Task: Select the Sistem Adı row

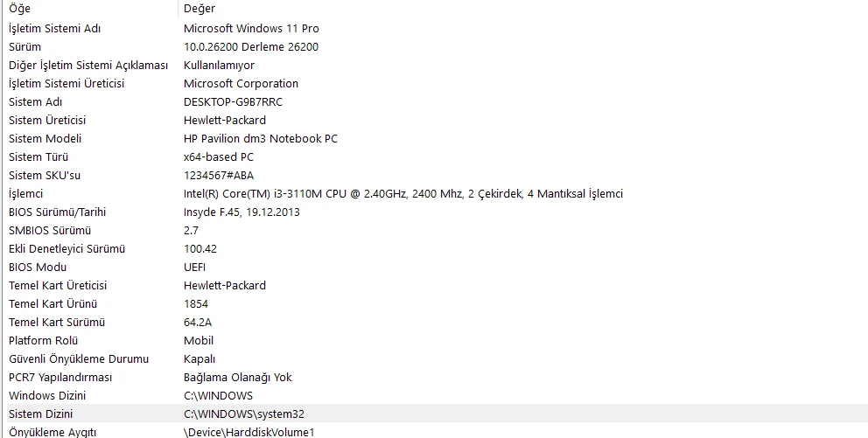Action: [434, 101]
